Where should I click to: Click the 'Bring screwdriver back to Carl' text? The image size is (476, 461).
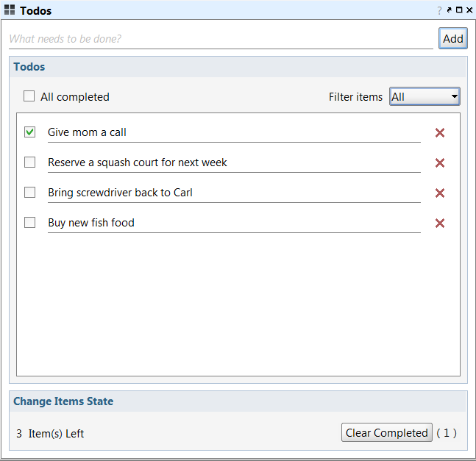point(121,193)
